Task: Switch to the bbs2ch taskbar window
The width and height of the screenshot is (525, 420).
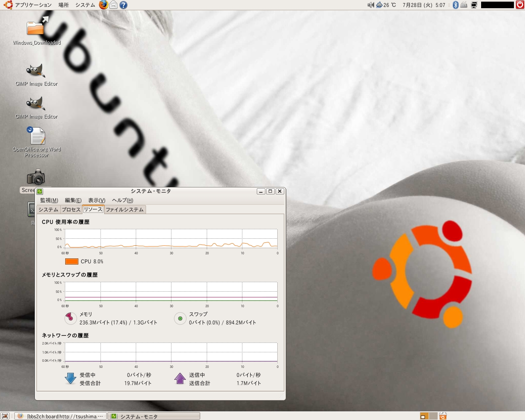Action: [x=61, y=416]
